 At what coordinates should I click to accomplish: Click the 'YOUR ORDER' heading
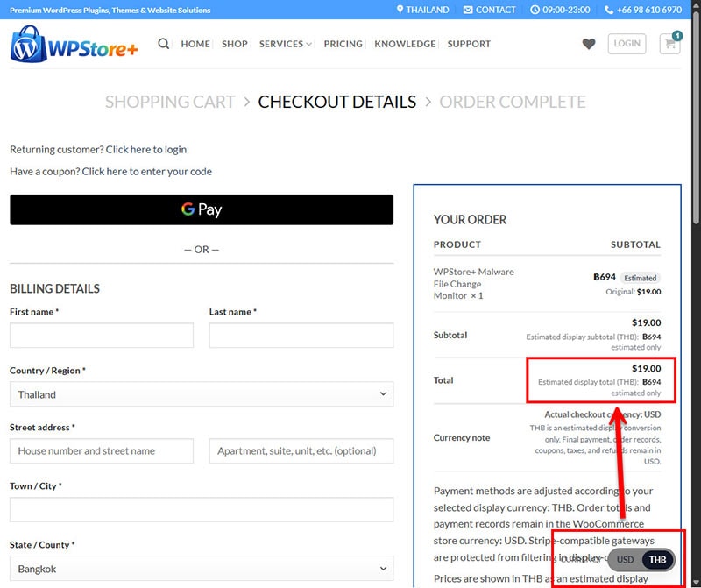click(470, 220)
